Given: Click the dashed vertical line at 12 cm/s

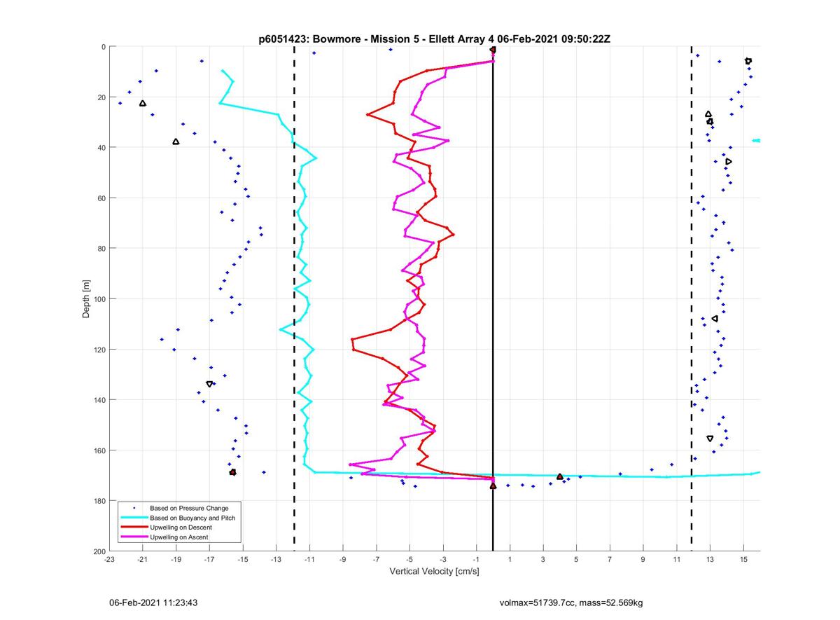Looking at the screenshot, I should click(692, 299).
